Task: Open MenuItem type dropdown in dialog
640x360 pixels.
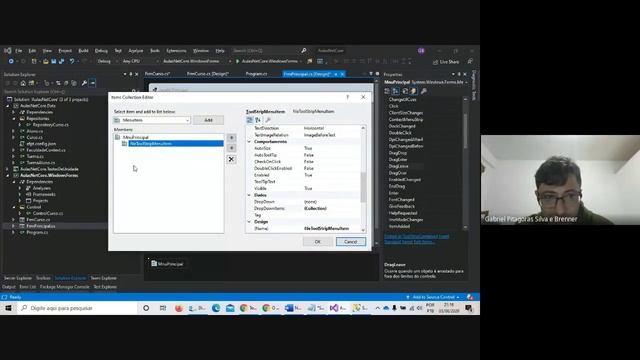Action: click(187, 120)
